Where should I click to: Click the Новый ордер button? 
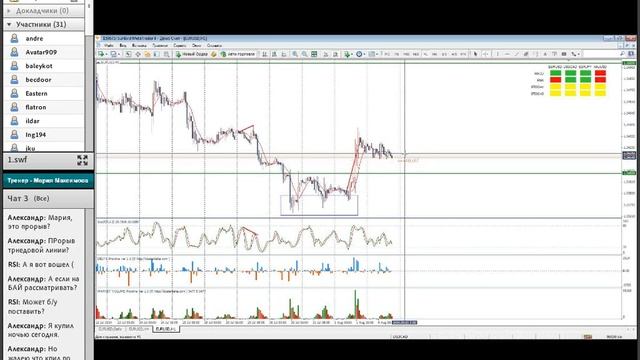[192, 54]
